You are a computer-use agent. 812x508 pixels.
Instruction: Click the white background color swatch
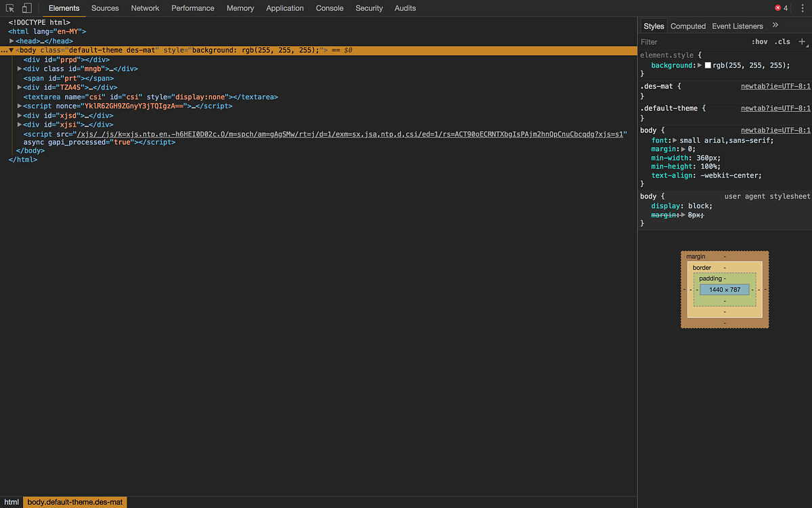(x=707, y=65)
